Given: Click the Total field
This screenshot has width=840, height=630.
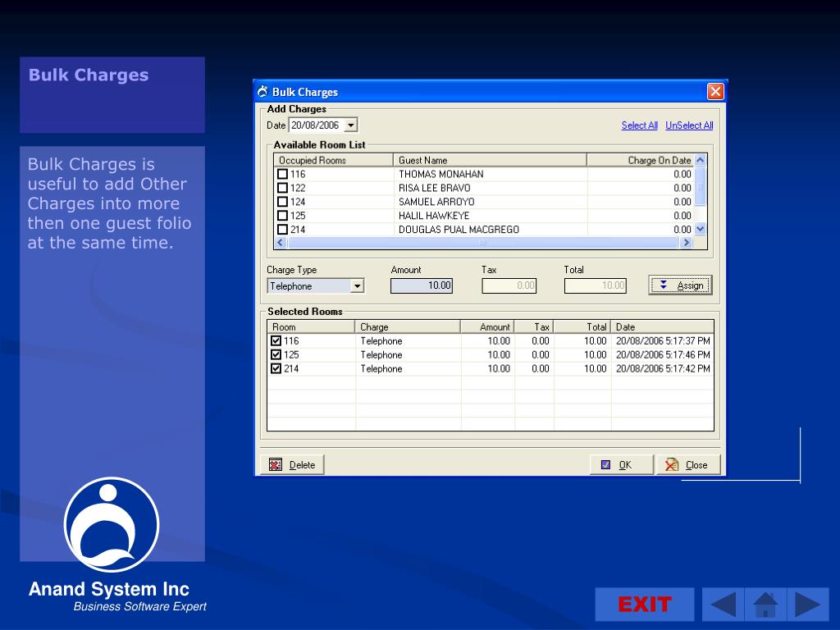Looking at the screenshot, I should [596, 285].
